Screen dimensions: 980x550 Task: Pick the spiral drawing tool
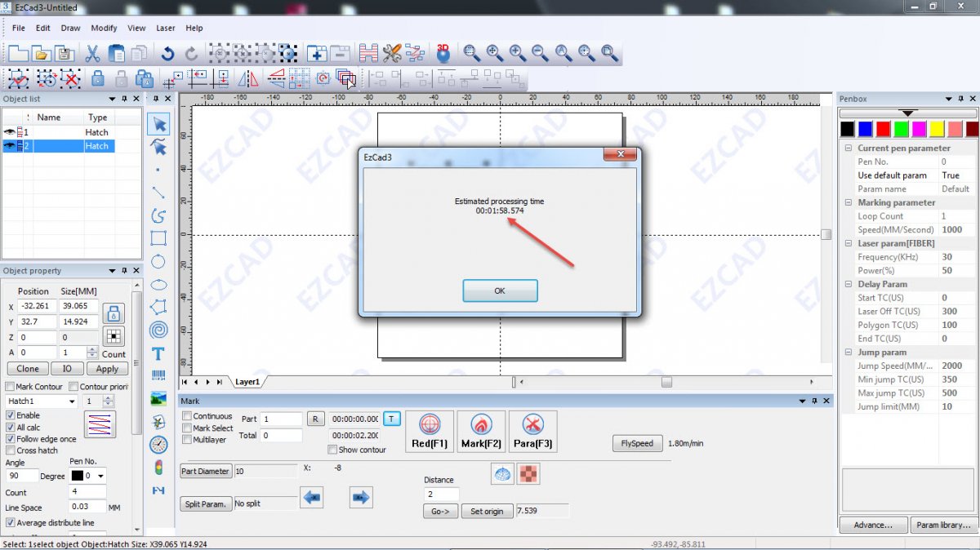(x=158, y=330)
